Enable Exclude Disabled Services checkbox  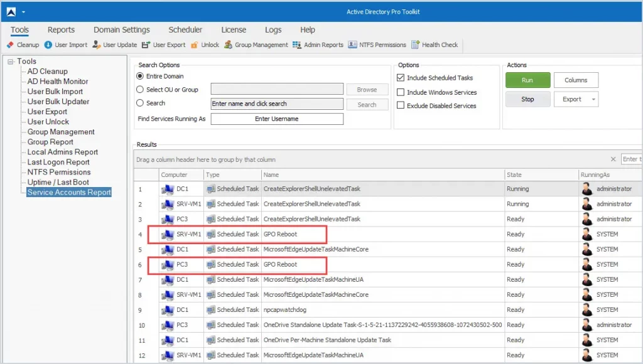tap(401, 105)
